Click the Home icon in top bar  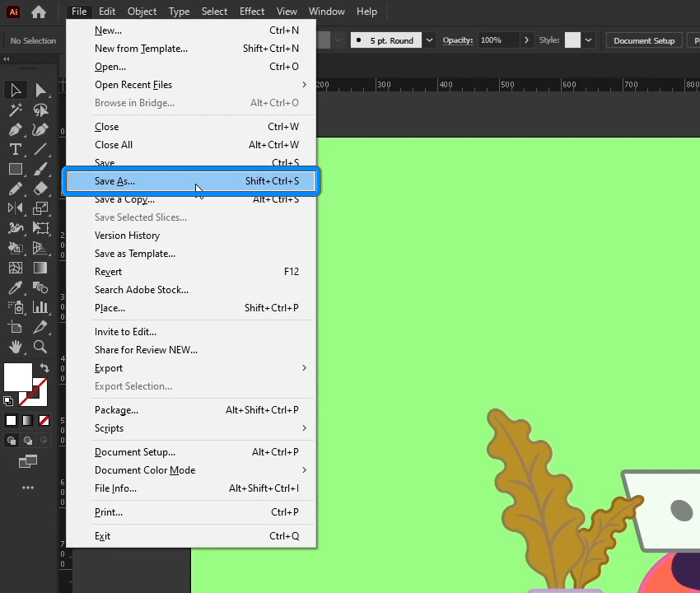tap(39, 12)
